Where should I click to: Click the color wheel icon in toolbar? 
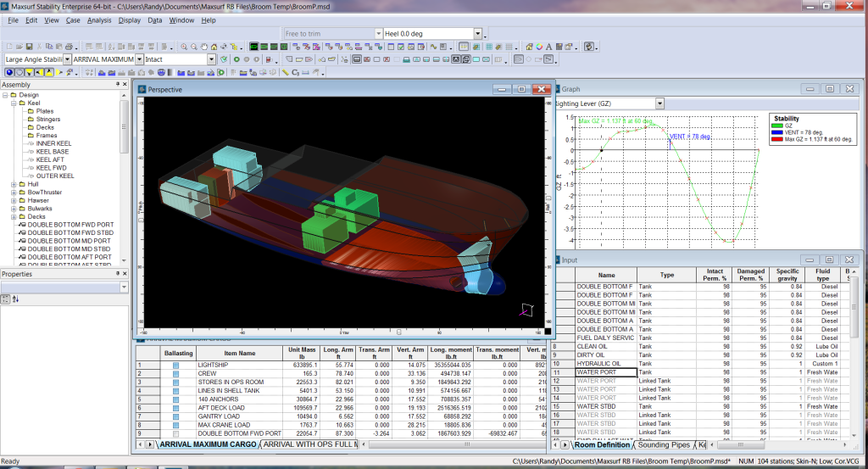click(x=539, y=47)
